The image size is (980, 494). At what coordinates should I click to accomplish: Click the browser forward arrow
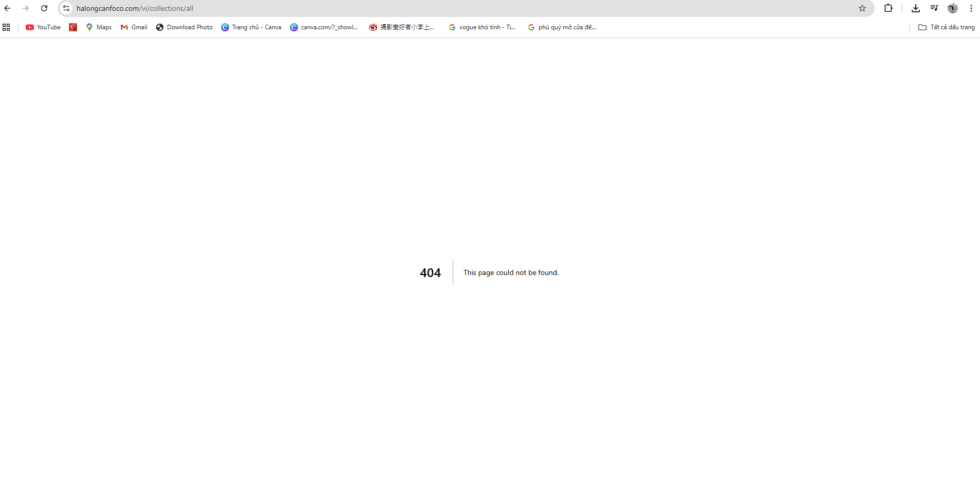(x=26, y=8)
